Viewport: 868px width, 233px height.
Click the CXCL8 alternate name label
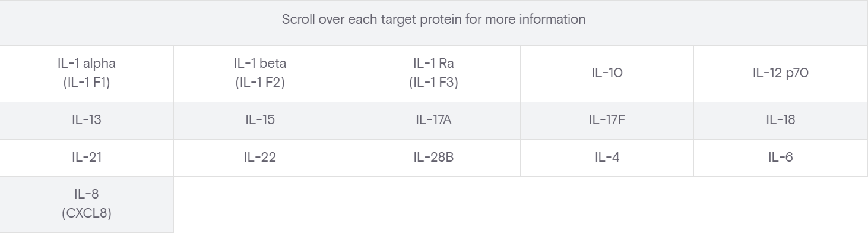coord(87,213)
